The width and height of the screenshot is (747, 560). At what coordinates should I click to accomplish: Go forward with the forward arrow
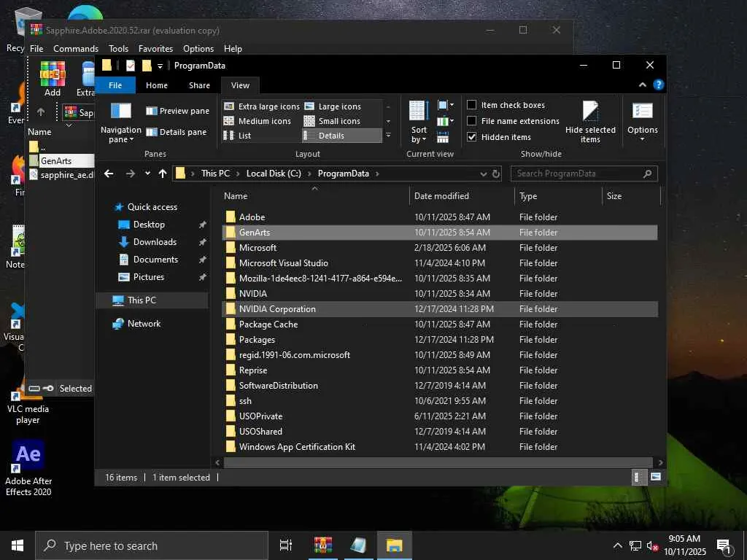(130, 174)
